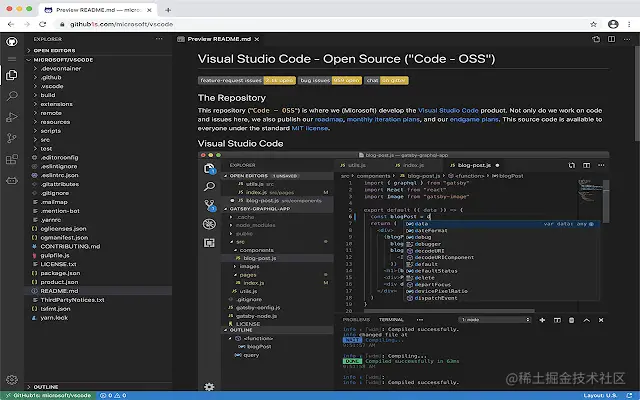The width and height of the screenshot is (640, 400).
Task: Open the endgame plans link
Action: click(474, 120)
